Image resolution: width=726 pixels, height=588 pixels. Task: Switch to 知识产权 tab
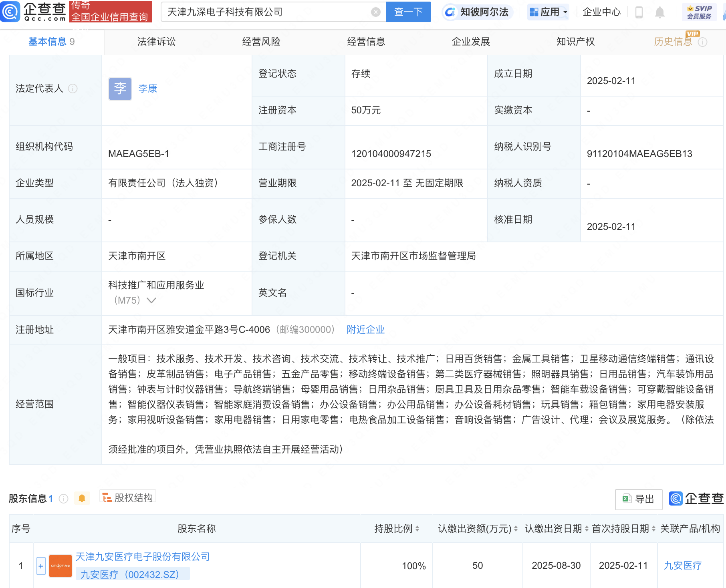click(x=576, y=42)
